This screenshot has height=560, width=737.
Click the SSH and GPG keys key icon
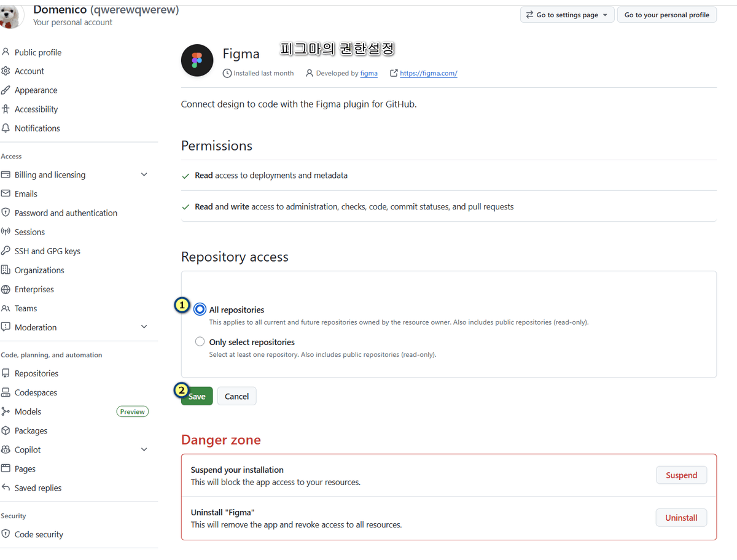(6, 251)
